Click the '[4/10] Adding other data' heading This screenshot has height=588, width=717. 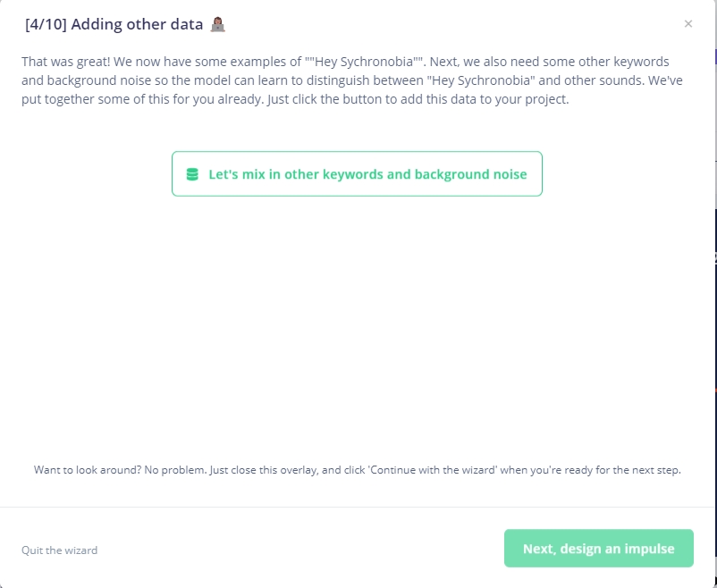pyautogui.click(x=116, y=24)
